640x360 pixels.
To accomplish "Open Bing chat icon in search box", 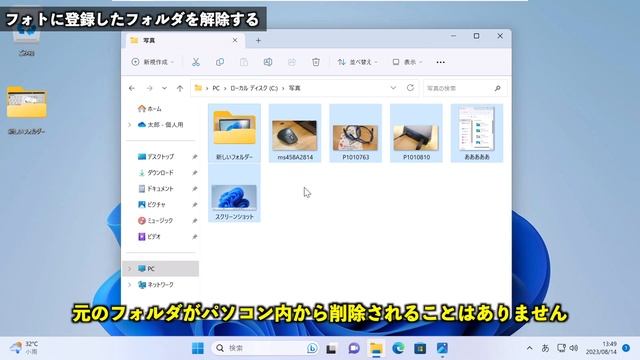I will (x=312, y=348).
